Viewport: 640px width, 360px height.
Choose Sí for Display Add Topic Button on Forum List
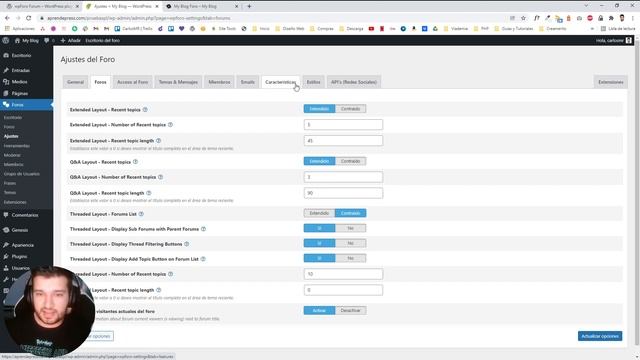[319, 258]
